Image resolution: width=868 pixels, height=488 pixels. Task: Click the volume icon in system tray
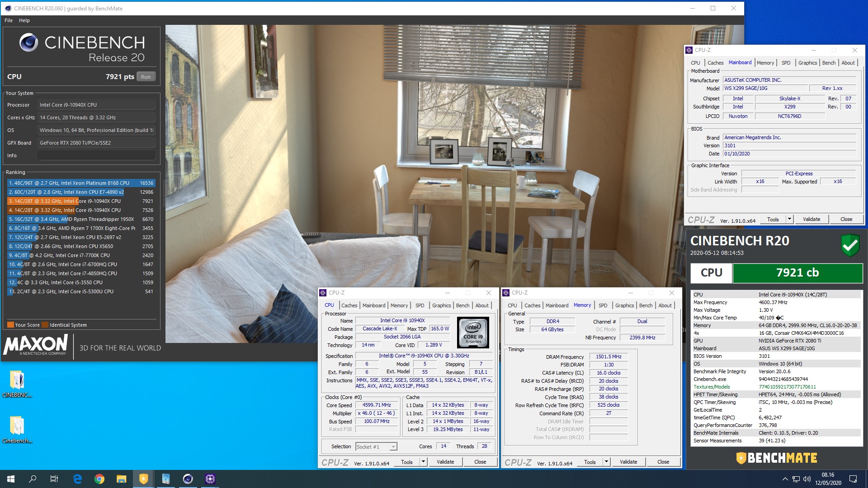click(x=807, y=479)
